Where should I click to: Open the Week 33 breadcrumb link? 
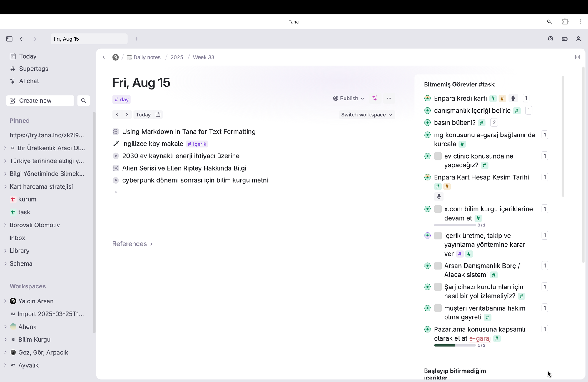203,57
